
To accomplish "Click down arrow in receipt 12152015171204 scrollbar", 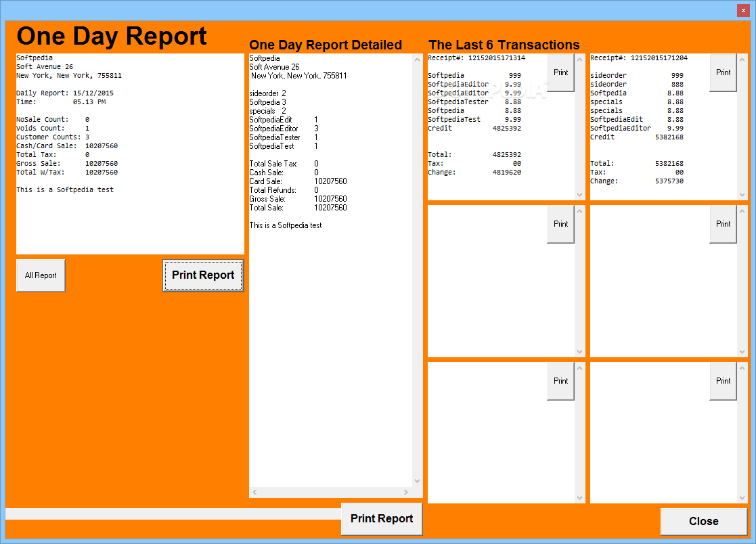I will pyautogui.click(x=742, y=195).
